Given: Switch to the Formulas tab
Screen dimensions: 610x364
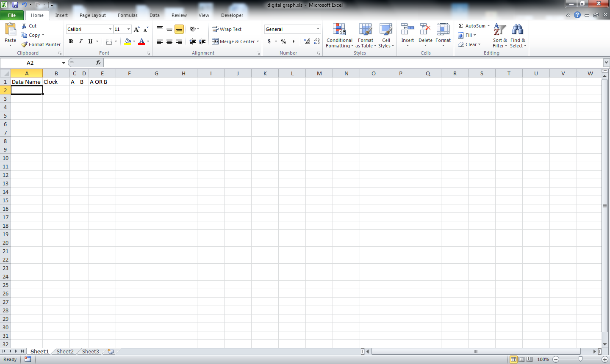Looking at the screenshot, I should point(128,15).
